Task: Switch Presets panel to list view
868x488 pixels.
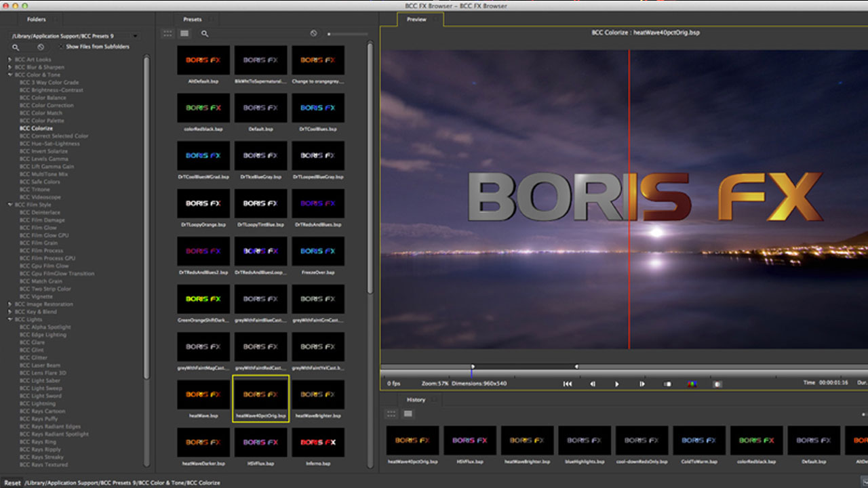Action: [184, 33]
